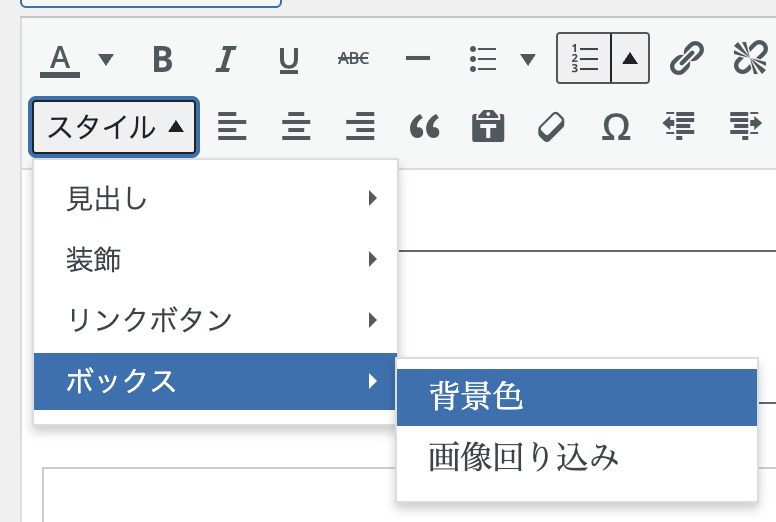Screen dimensions: 776x522
Task: Click the insert link icon
Action: pyautogui.click(x=685, y=59)
